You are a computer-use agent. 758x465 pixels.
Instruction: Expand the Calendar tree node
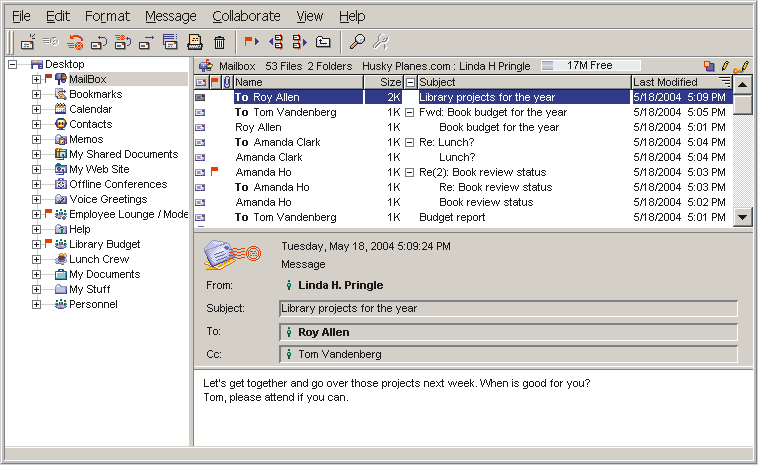point(36,109)
